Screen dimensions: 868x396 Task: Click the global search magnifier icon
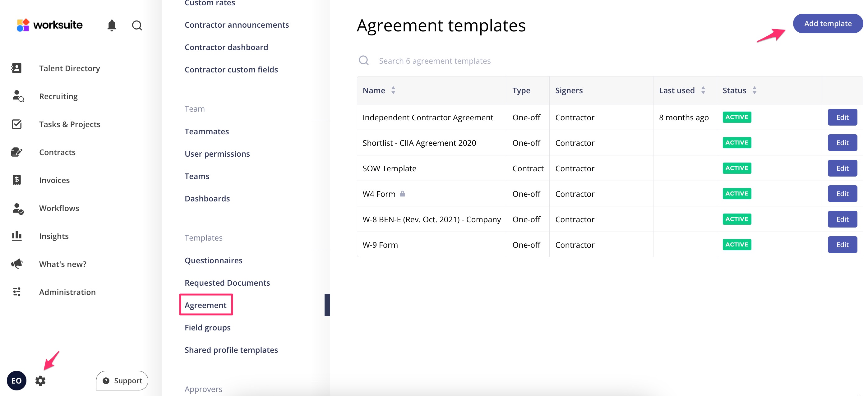[x=137, y=25]
